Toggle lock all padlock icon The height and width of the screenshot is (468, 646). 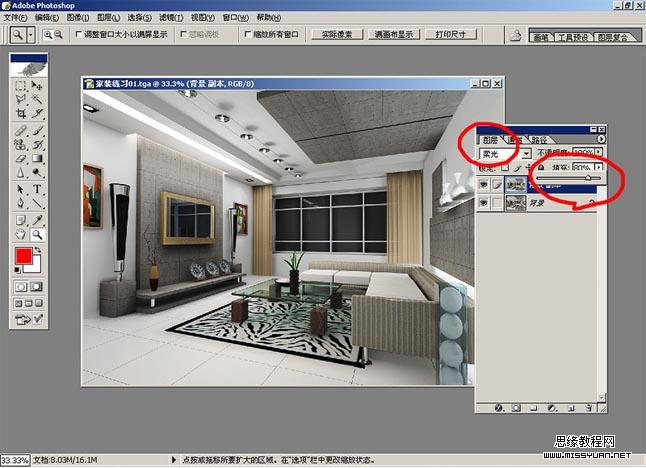(541, 167)
